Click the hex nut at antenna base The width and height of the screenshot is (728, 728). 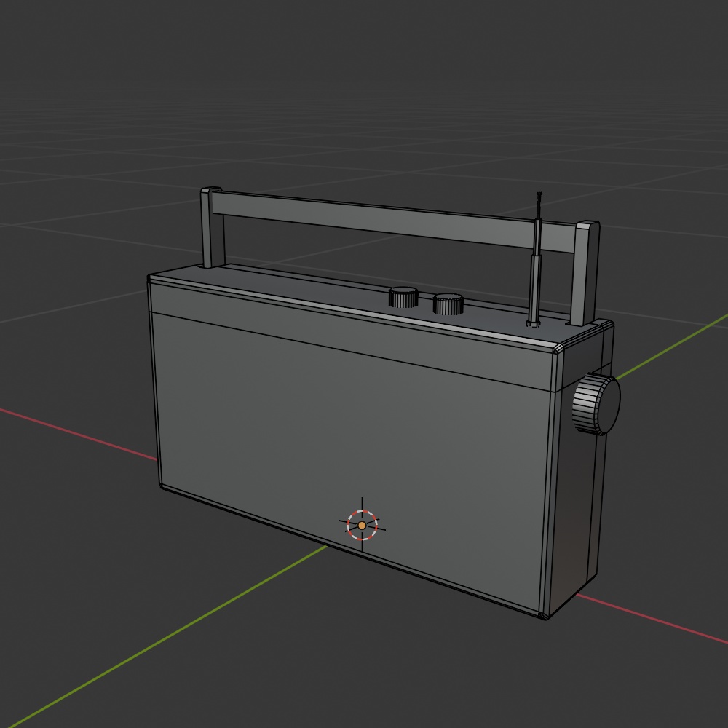coord(533,323)
